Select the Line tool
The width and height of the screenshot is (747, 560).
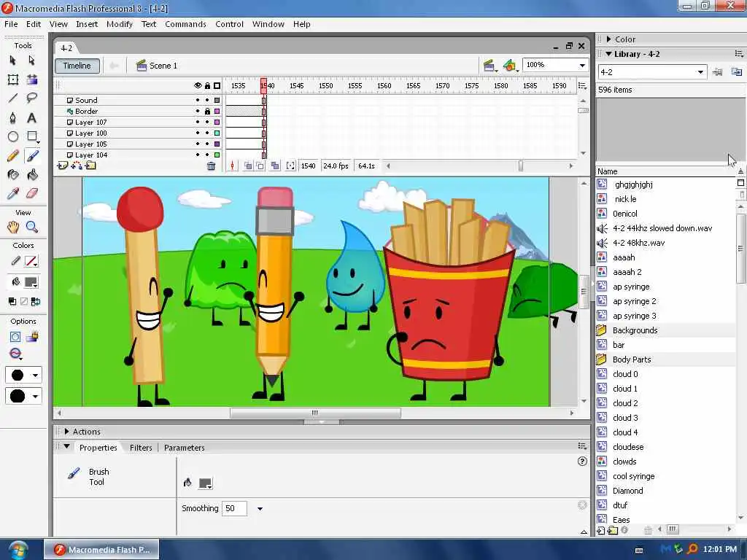13,98
